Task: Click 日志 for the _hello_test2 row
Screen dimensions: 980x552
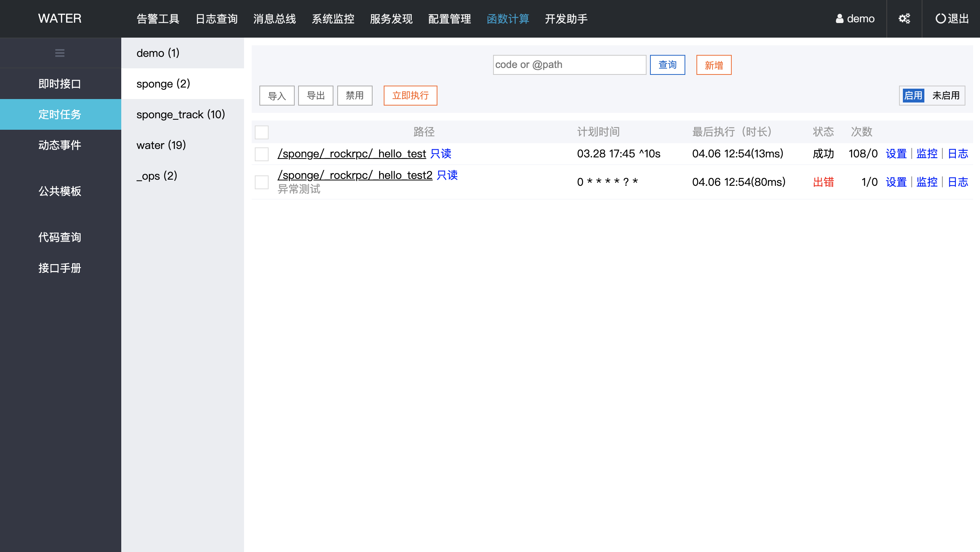Action: pos(958,182)
